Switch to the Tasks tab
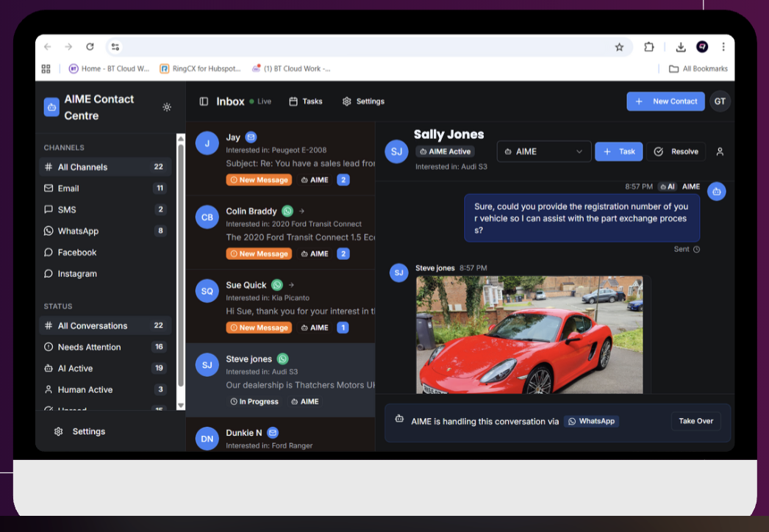 305,101
